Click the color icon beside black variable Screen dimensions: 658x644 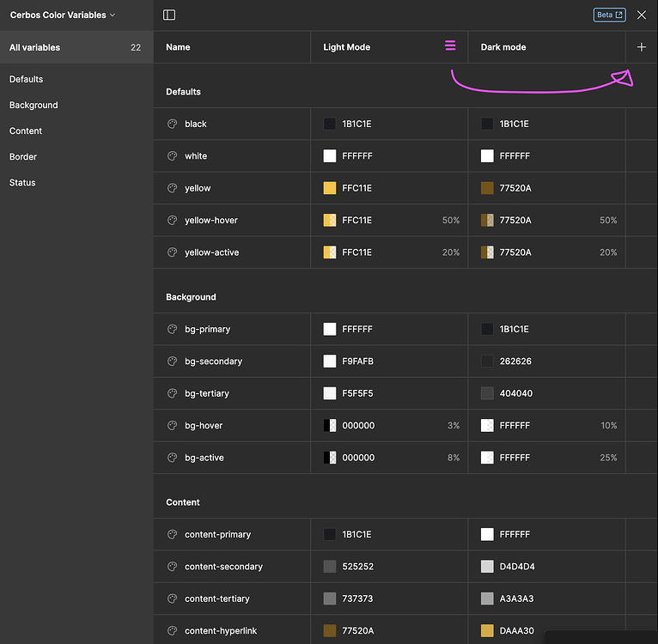click(172, 124)
